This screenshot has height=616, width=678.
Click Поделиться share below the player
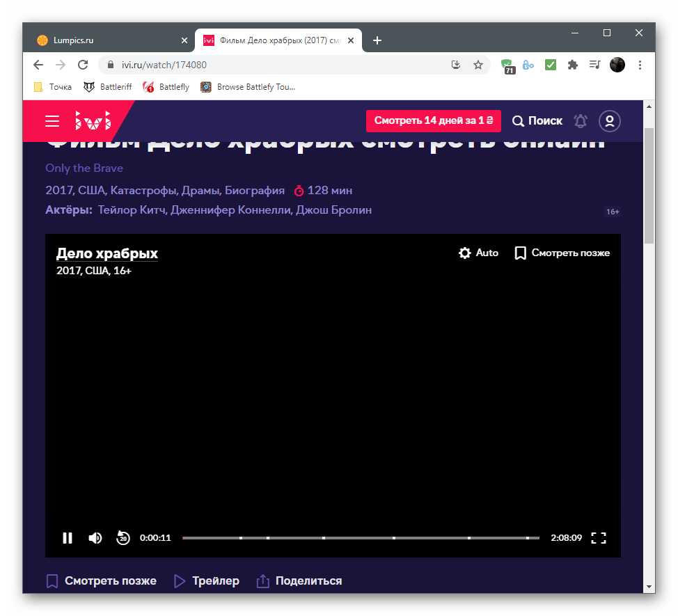(x=299, y=581)
